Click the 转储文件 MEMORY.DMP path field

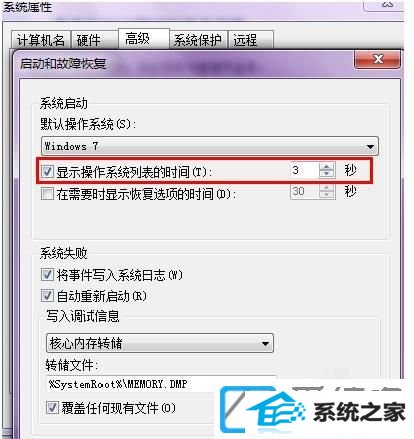coord(162,384)
